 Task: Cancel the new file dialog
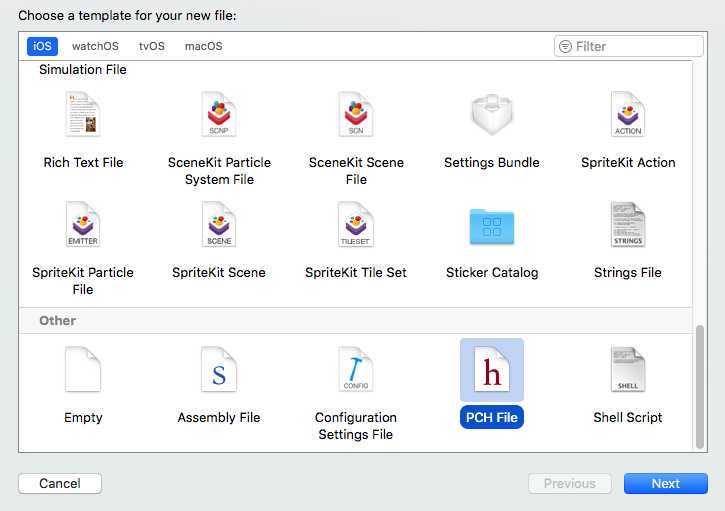click(60, 483)
